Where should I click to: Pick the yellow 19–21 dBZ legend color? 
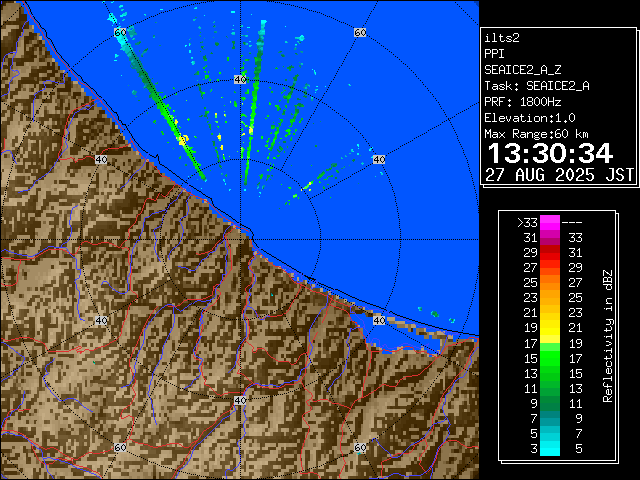[550, 327]
